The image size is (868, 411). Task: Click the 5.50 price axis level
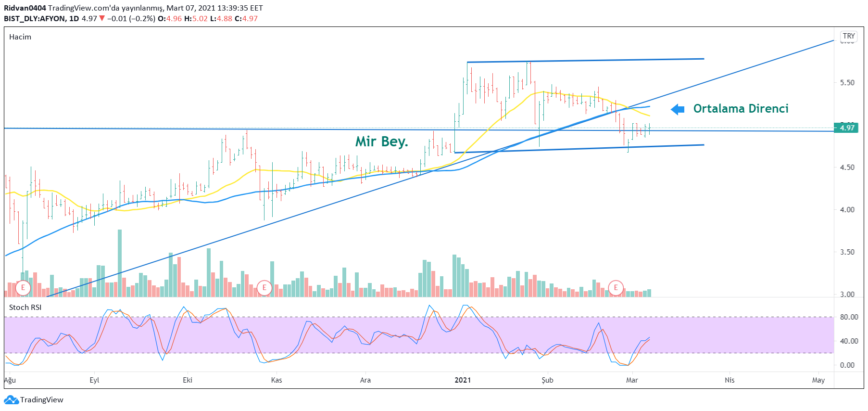click(847, 83)
